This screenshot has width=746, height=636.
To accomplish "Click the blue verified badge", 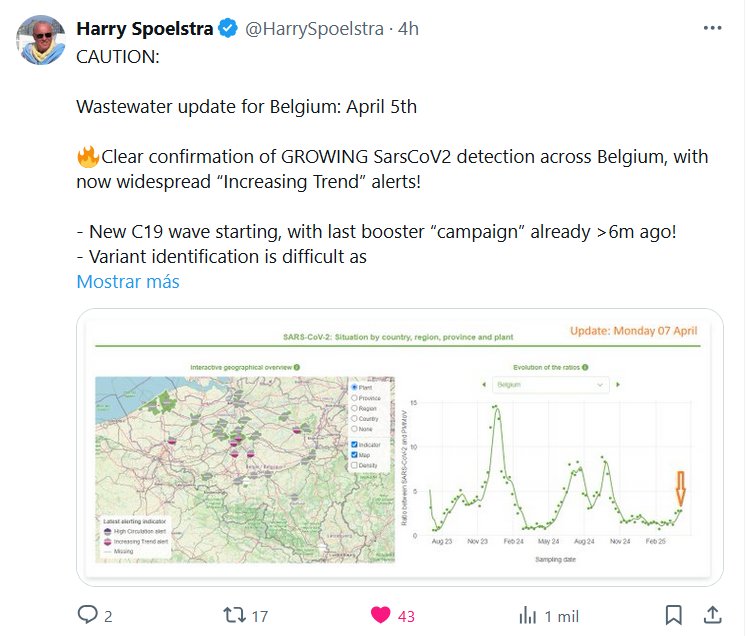I will point(228,29).
